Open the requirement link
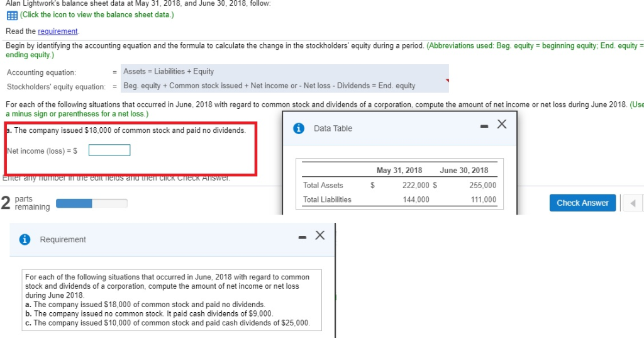Screen dimensions: 644x338 point(57,31)
